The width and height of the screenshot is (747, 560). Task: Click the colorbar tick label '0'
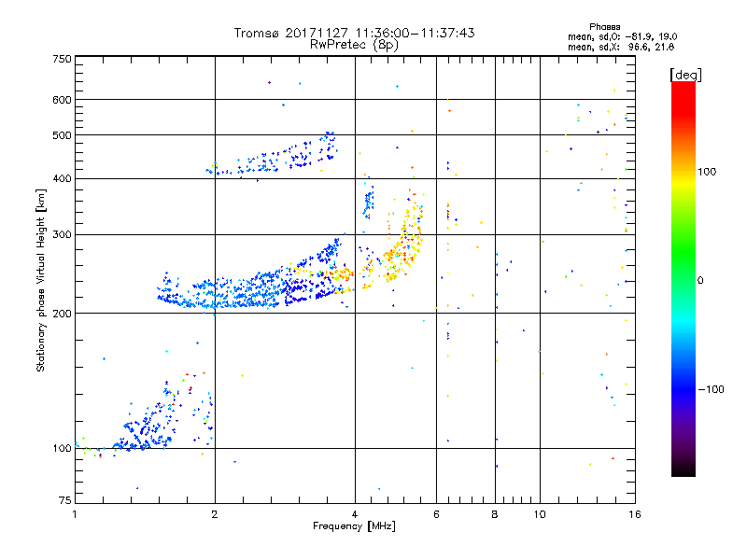[x=700, y=280]
